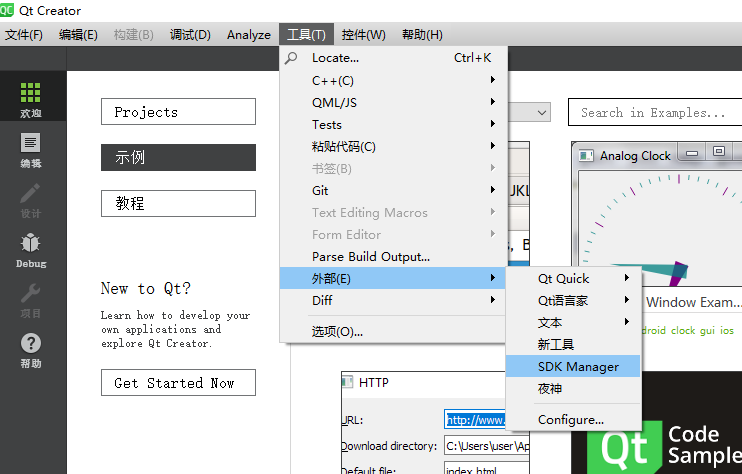
Task: Open the 帮助(H) menu
Action: pos(422,35)
